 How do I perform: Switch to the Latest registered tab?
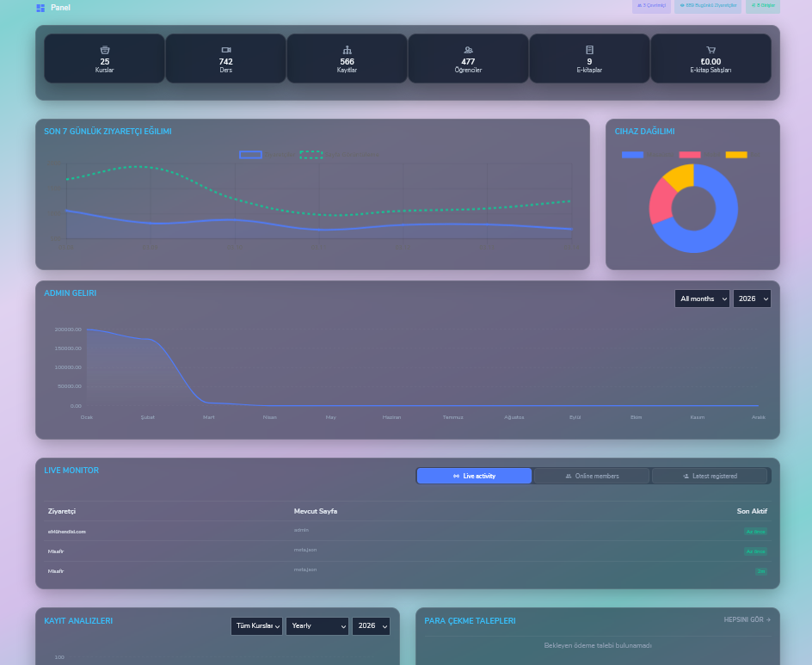point(710,476)
